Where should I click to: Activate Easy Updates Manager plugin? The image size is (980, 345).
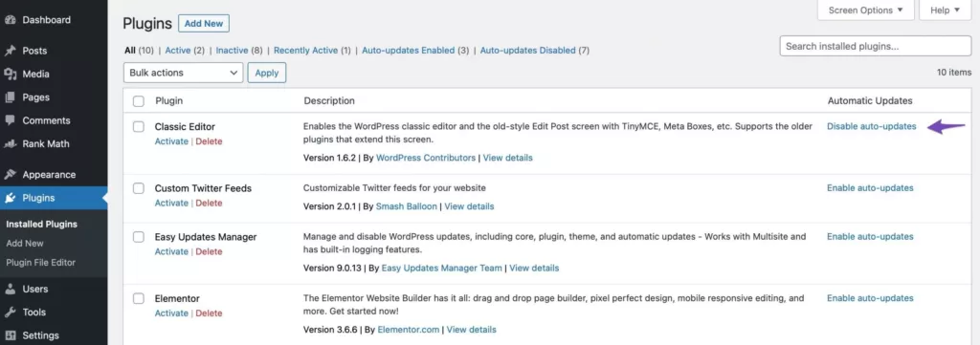coord(171,251)
